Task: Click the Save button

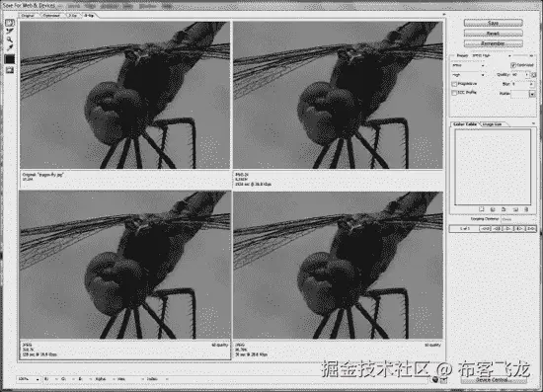Action: pos(493,23)
